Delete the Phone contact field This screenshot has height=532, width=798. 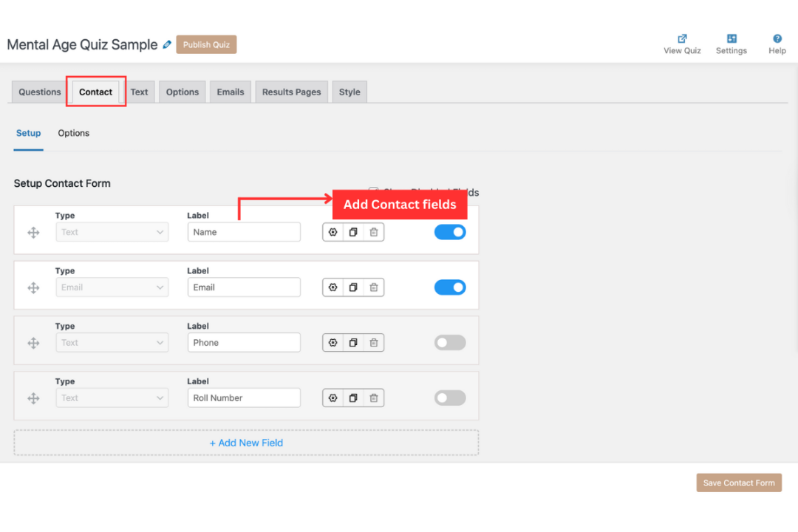[374, 343]
